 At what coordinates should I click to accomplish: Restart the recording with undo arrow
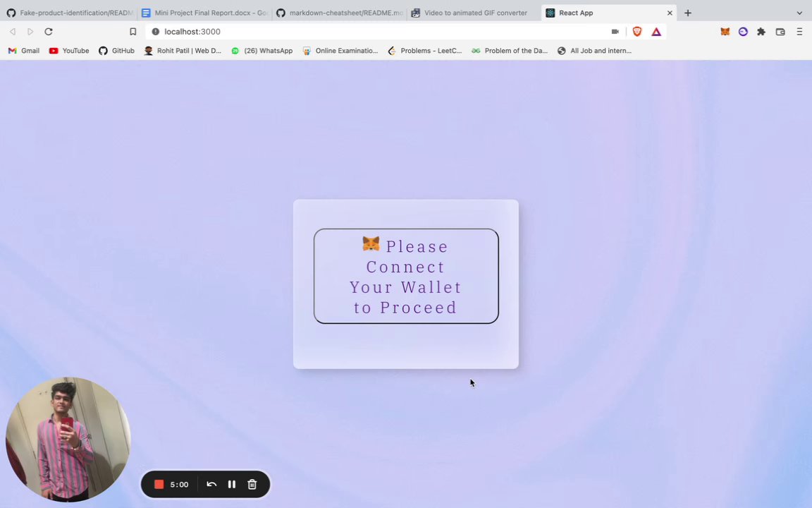(x=211, y=484)
